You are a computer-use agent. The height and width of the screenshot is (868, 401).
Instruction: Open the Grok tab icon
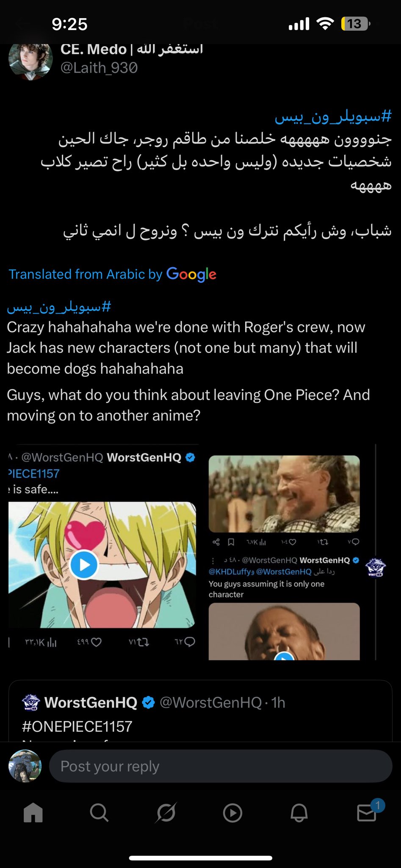tap(166, 812)
